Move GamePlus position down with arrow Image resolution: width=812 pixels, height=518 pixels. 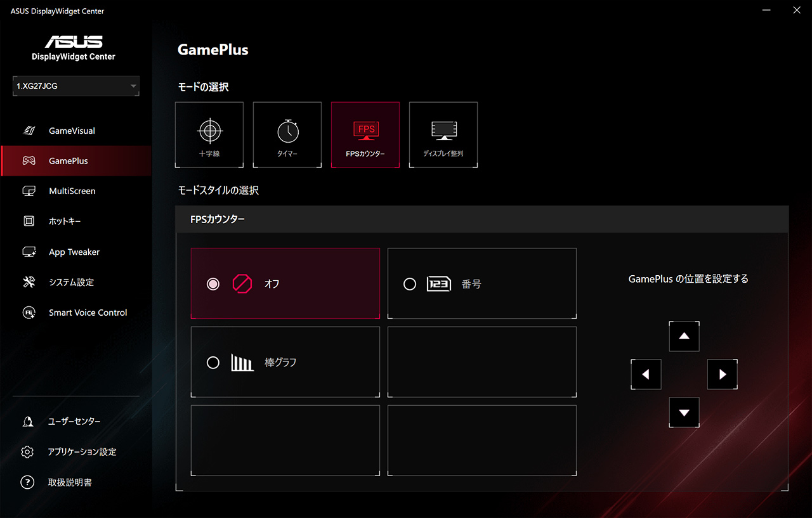(x=684, y=413)
